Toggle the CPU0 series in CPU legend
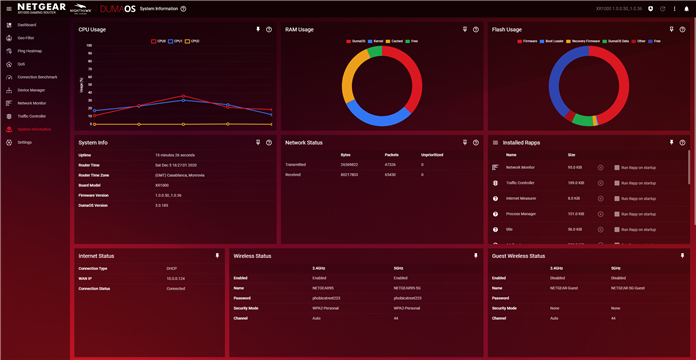696x360 pixels. pyautogui.click(x=158, y=41)
